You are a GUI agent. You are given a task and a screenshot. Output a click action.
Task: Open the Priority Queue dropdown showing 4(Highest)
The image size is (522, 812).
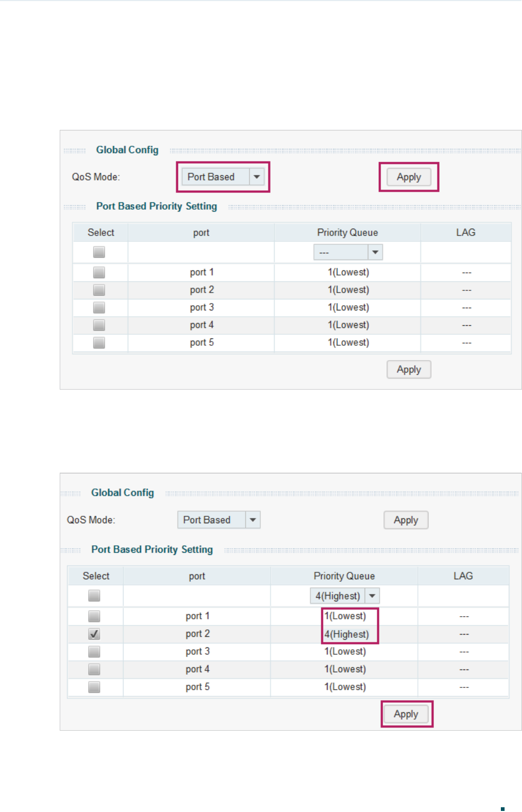(344, 596)
